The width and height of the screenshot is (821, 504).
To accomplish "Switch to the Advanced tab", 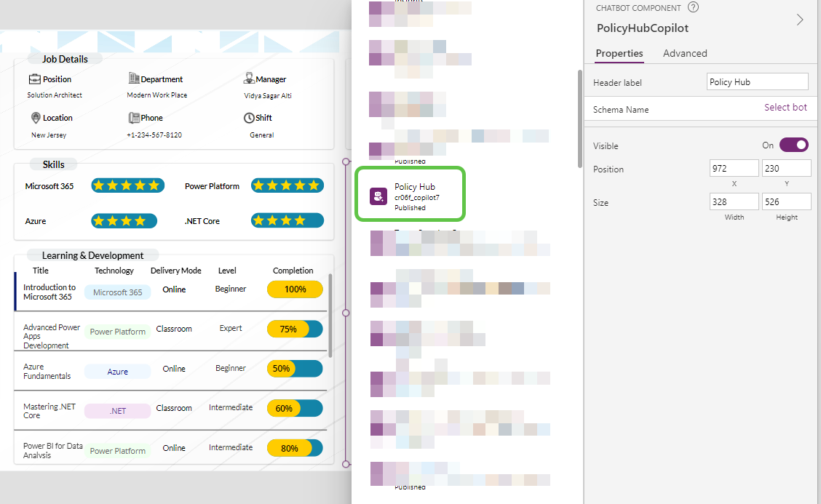I will point(685,53).
